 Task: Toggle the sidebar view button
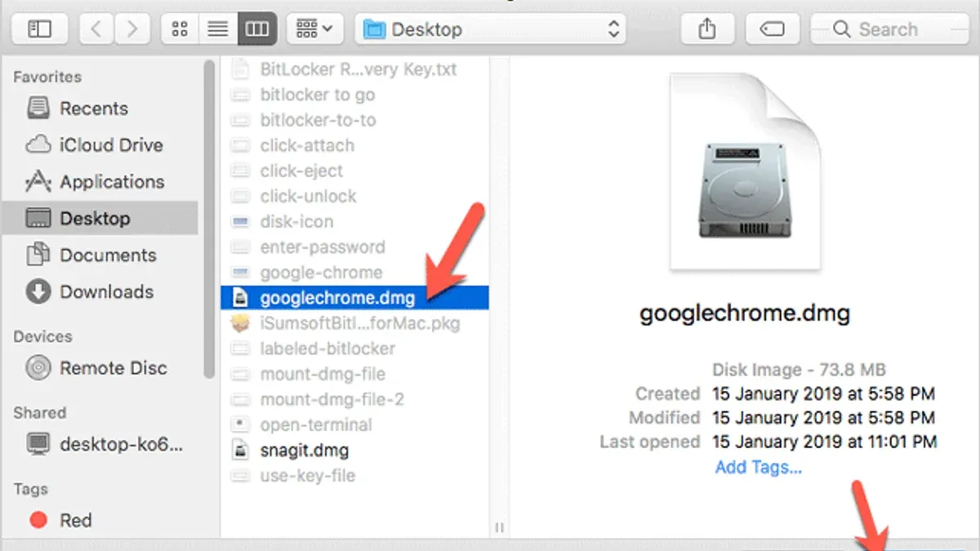click(x=39, y=29)
